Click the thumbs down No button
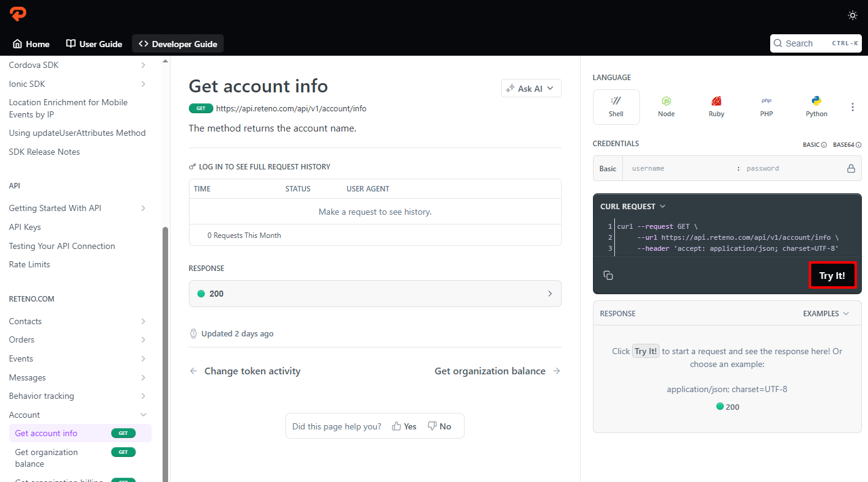Image resolution: width=868 pixels, height=482 pixels. click(439, 426)
